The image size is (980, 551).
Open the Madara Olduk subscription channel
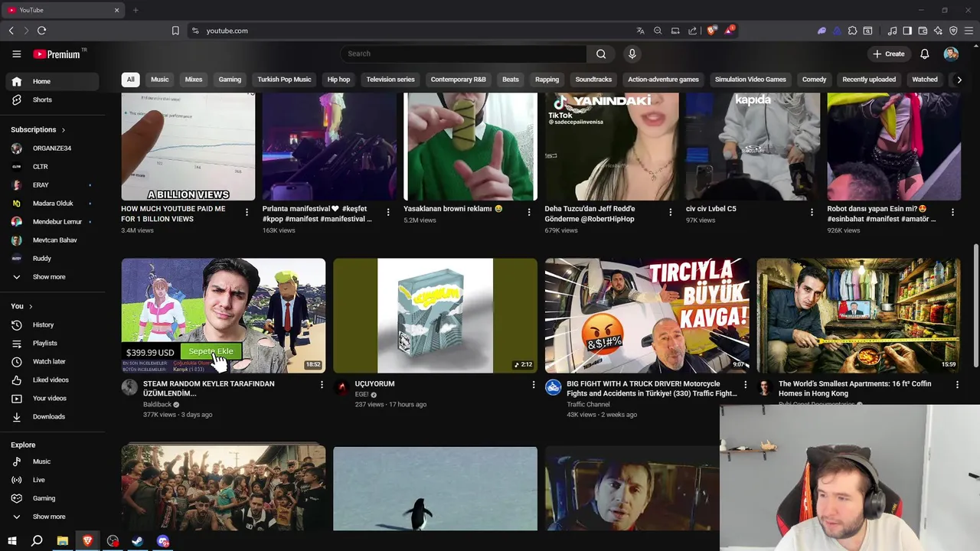(x=52, y=204)
